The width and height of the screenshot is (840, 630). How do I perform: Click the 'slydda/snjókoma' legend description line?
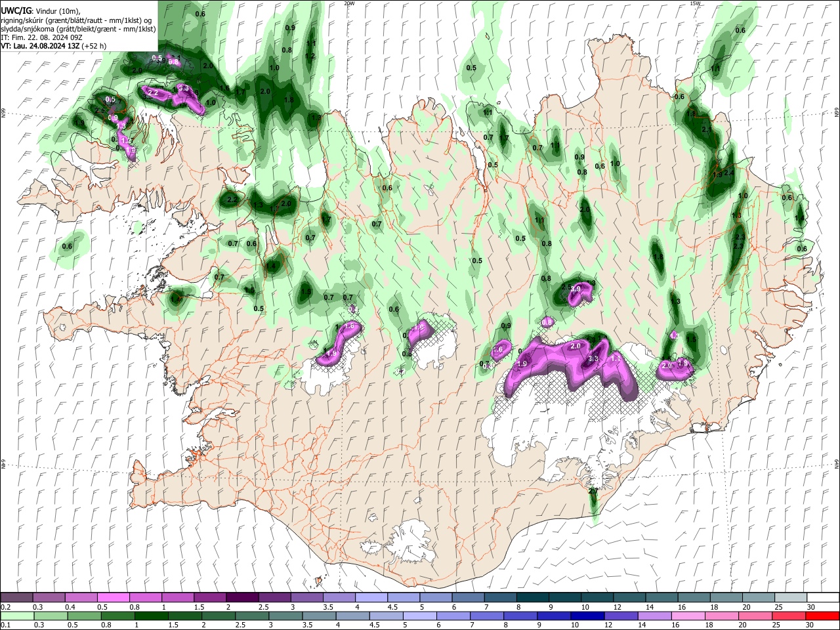click(x=78, y=29)
